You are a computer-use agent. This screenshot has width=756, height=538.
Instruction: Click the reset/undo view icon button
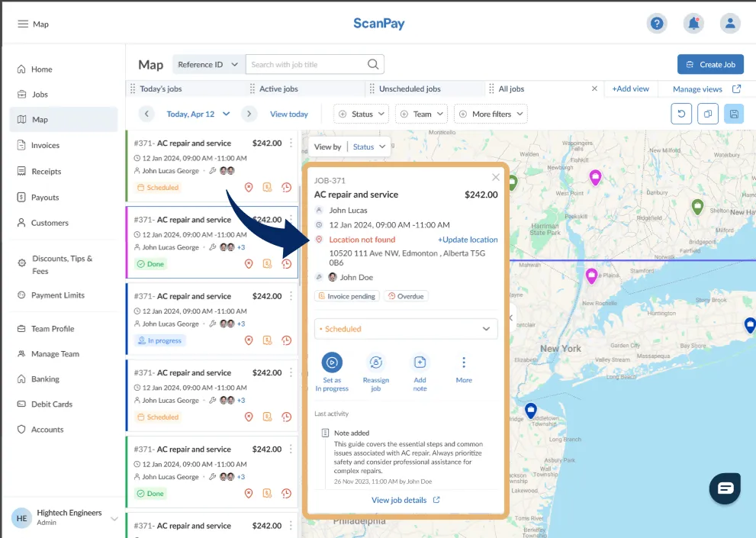pos(681,114)
